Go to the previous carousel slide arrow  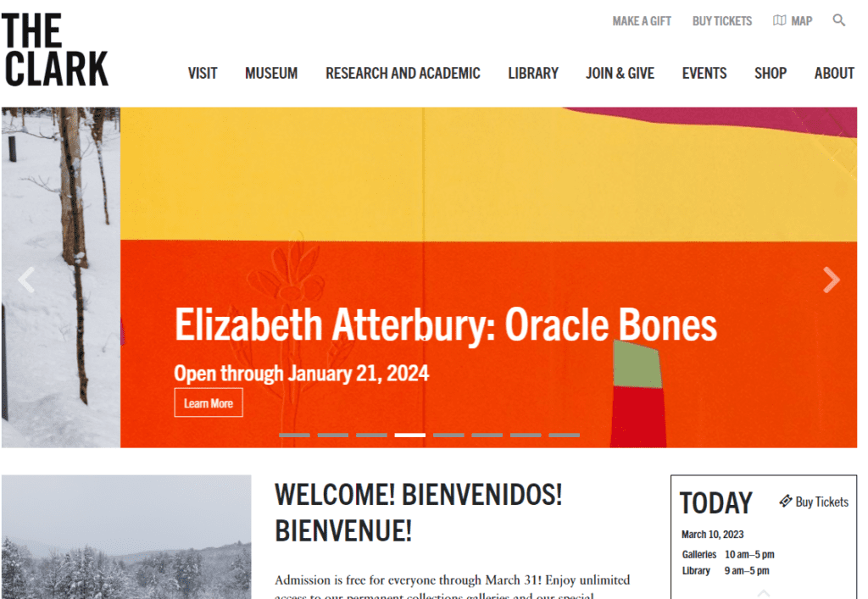(x=27, y=280)
